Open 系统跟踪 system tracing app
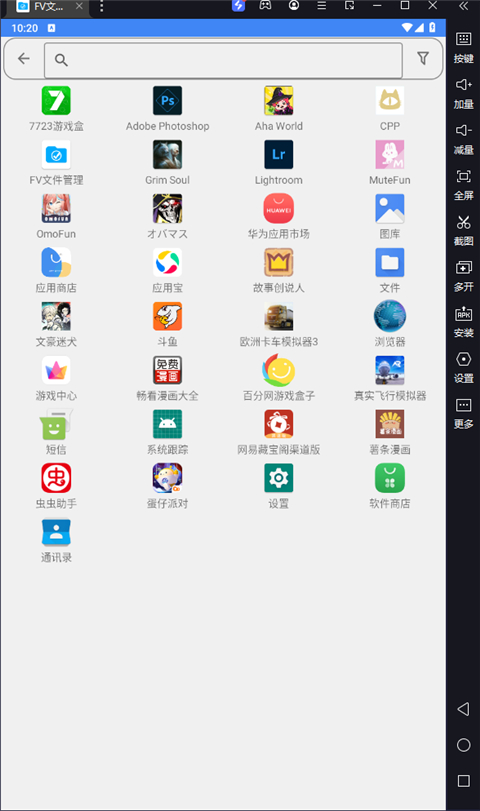 [x=167, y=424]
